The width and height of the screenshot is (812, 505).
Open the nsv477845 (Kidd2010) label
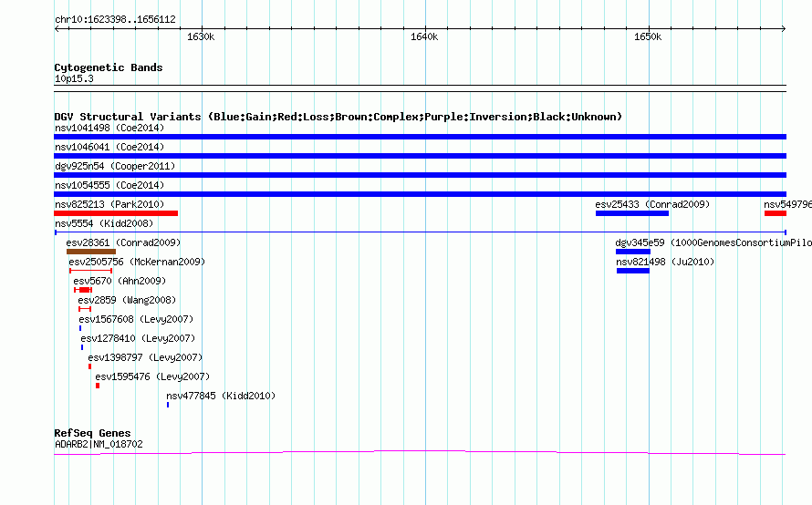pyautogui.click(x=221, y=396)
